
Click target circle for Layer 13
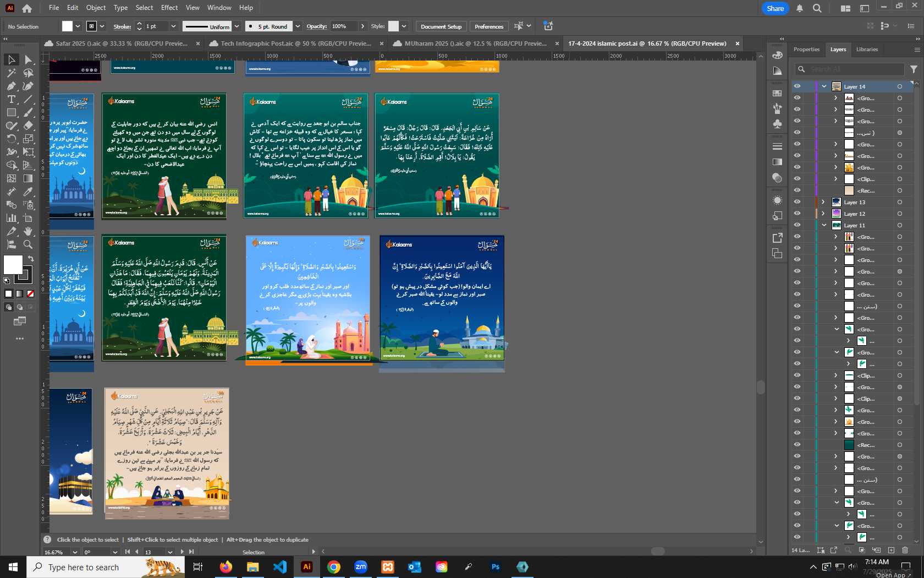(x=900, y=202)
